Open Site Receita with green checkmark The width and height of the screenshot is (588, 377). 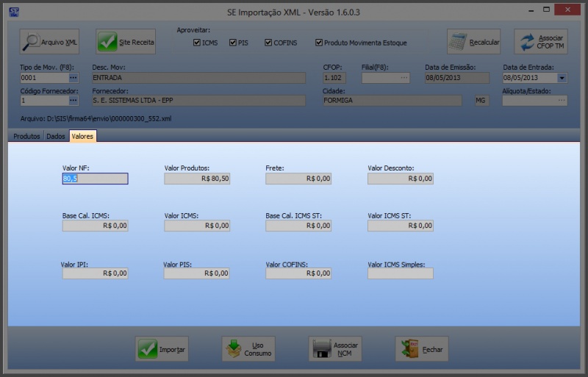coord(126,42)
